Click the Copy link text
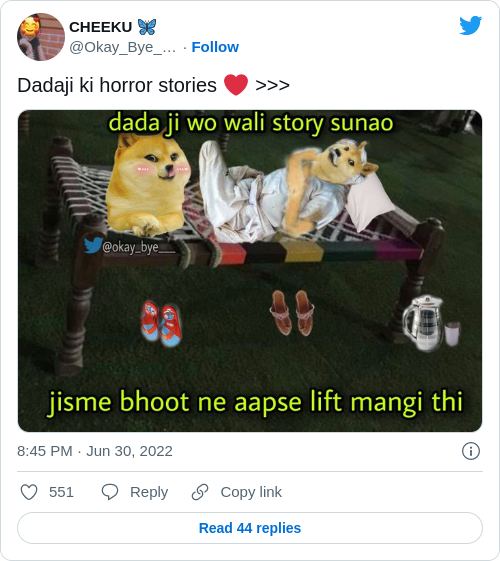Viewport: 500px width, 561px height. click(251, 492)
